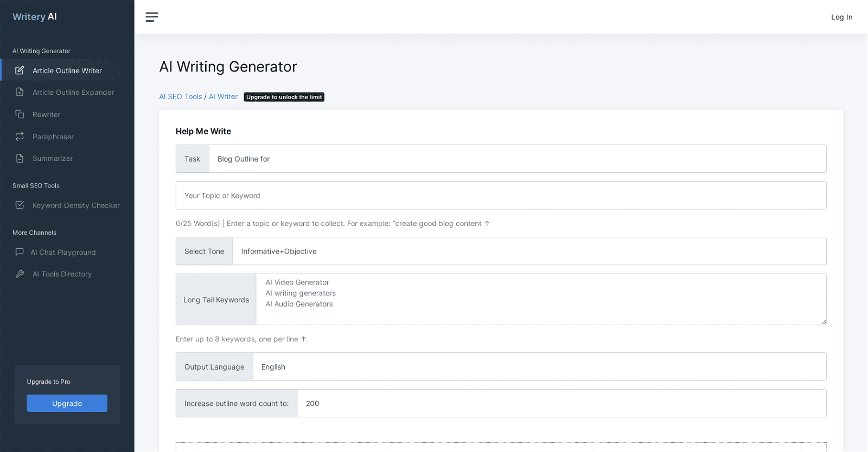The width and height of the screenshot is (868, 452).
Task: Open Rewriter from the sidebar menu
Action: pyautogui.click(x=47, y=115)
